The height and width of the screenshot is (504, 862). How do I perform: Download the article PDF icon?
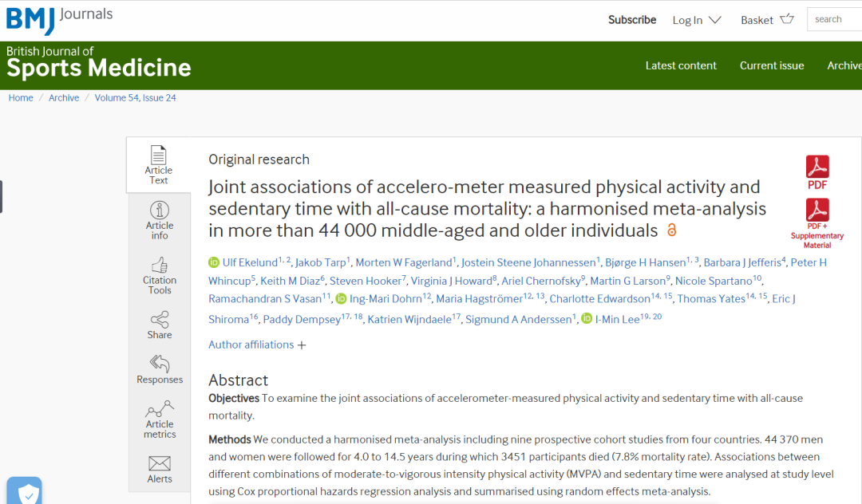817,167
